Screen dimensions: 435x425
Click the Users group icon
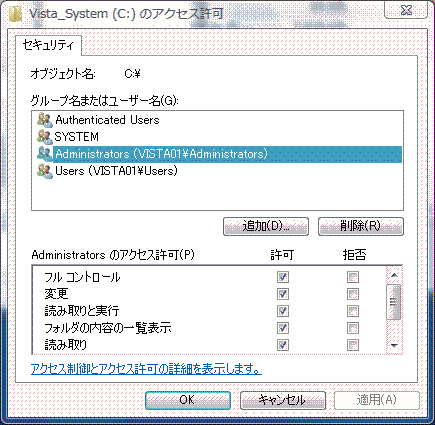coord(45,171)
